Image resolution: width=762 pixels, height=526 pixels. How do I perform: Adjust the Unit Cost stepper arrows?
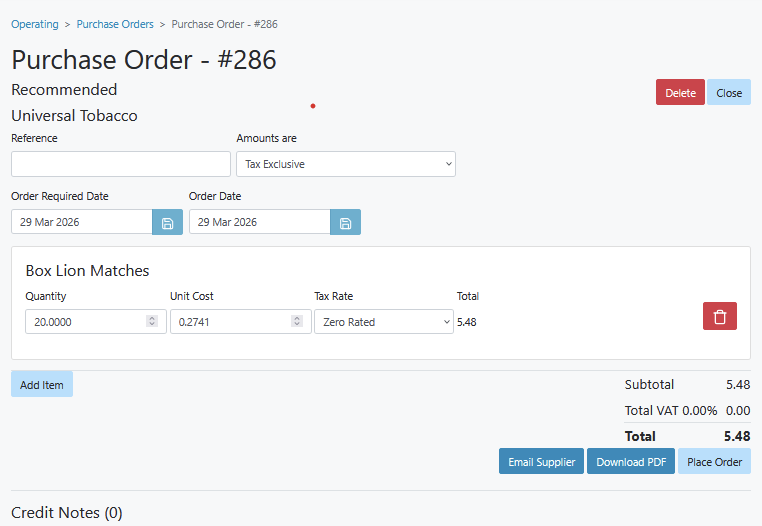297,321
